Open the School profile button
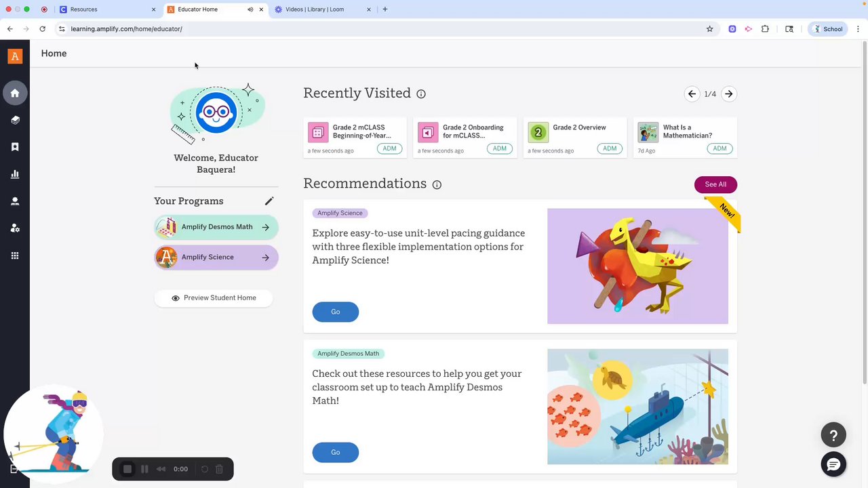The width and height of the screenshot is (868, 488). pos(828,29)
